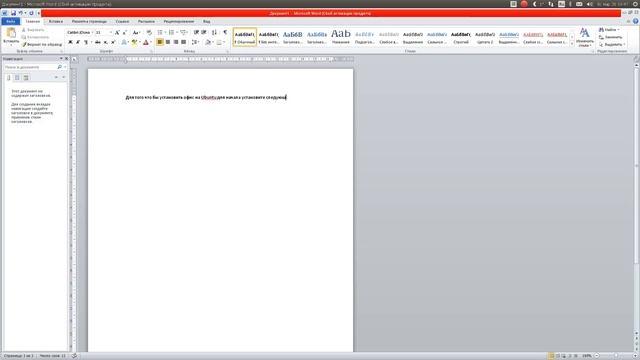640x360 pixels.
Task: Open the navigation search options dropdown arrow
Action: click(x=64, y=67)
